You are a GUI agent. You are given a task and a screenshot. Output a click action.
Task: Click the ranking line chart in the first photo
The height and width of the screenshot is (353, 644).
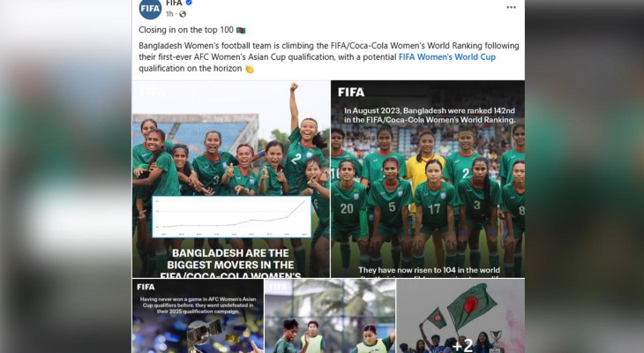232,217
